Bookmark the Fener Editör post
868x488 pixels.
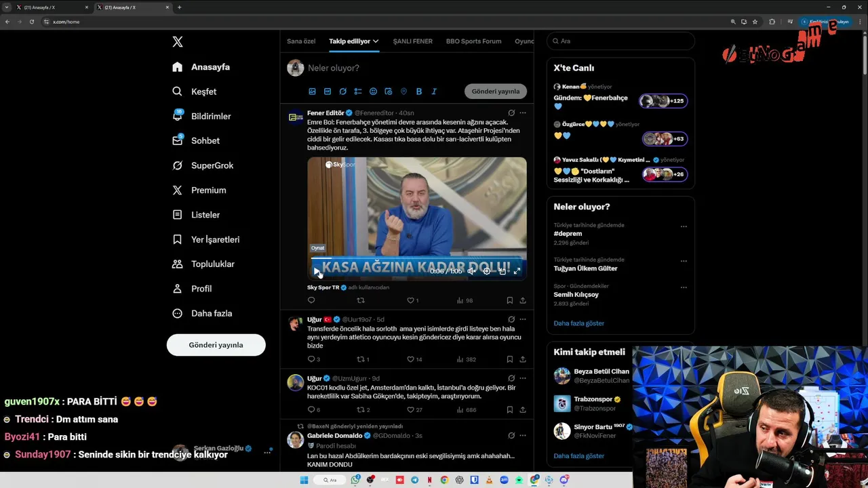(509, 300)
